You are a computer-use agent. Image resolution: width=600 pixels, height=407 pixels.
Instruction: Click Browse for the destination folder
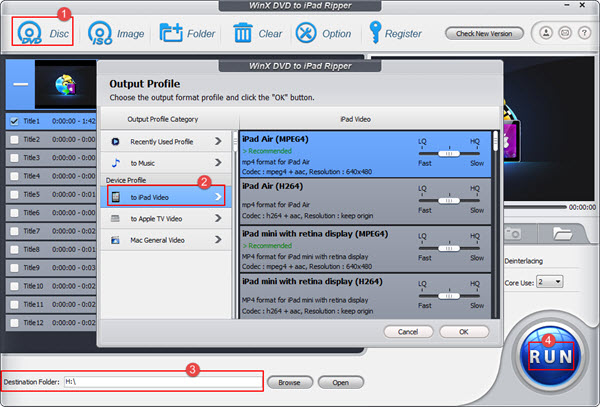[289, 382]
